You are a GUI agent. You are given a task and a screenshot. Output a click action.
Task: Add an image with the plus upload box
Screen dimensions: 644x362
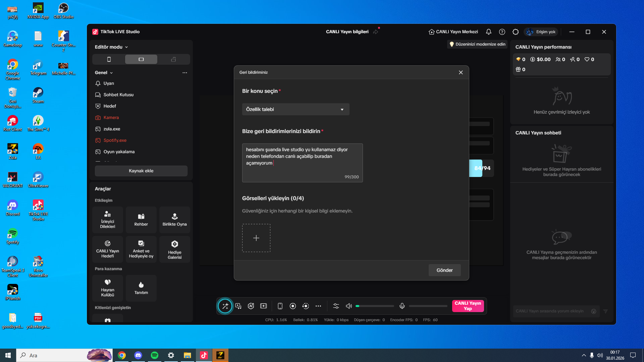point(256,238)
